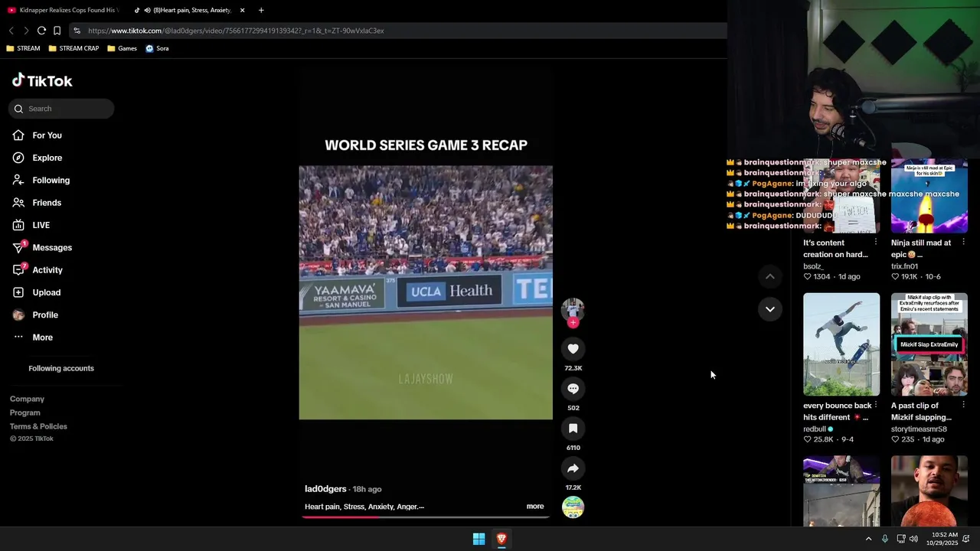
Task: Open the Sora bookmark
Action: coord(157,48)
